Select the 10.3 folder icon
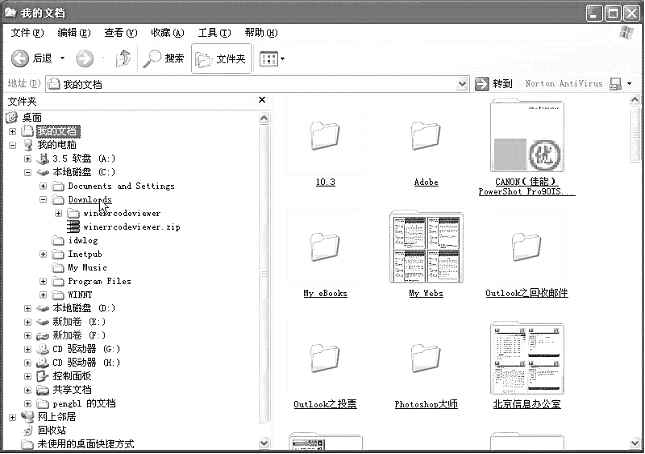 [325, 136]
